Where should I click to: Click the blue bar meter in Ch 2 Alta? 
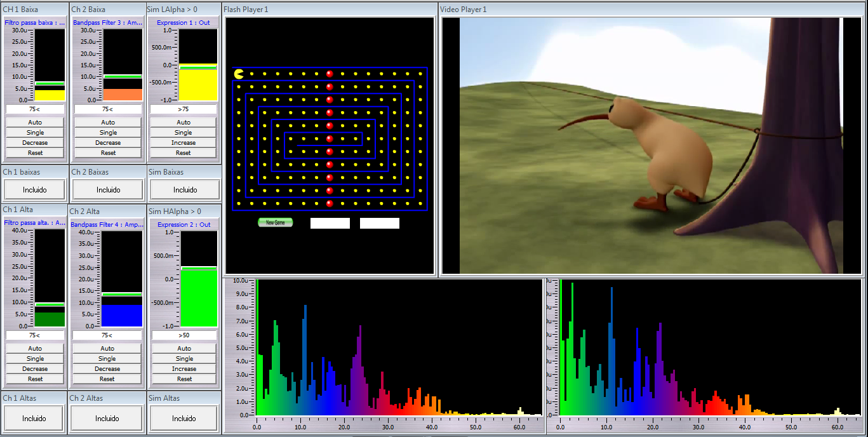122,316
